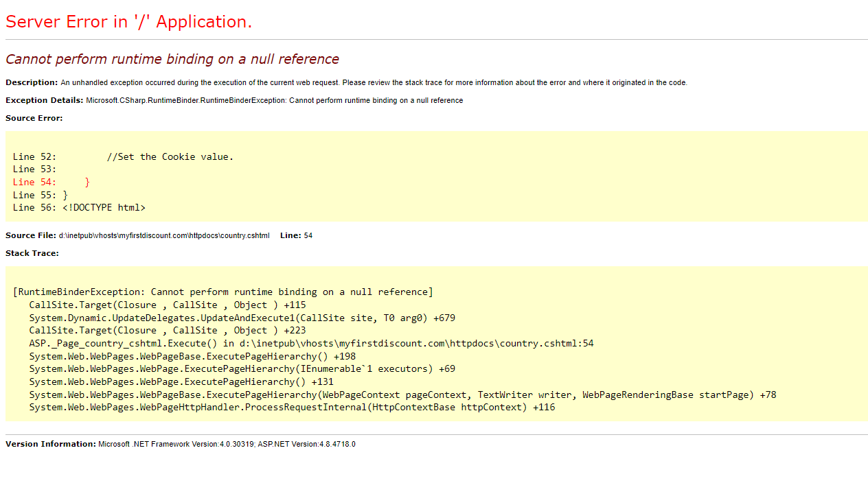Click the WebPageHttpHandler.ProcessRequestInternal stack line
Screen dimensions: 868x494
[291, 407]
